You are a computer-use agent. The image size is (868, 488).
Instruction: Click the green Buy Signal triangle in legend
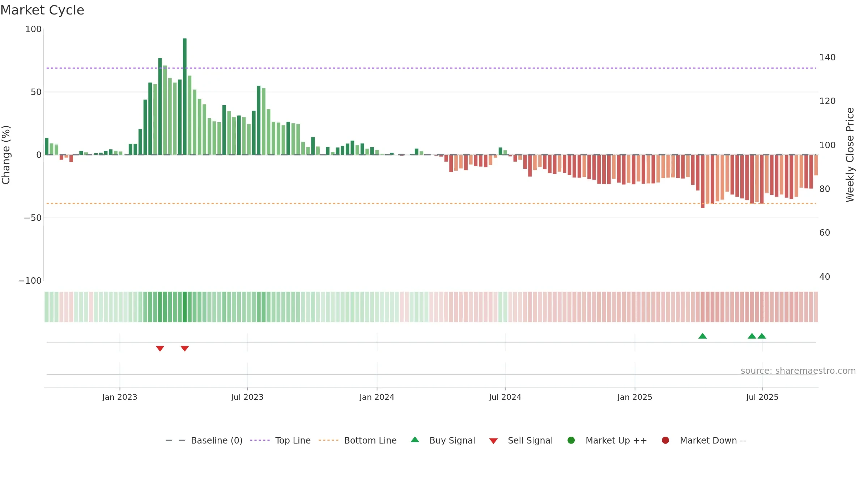tap(415, 440)
